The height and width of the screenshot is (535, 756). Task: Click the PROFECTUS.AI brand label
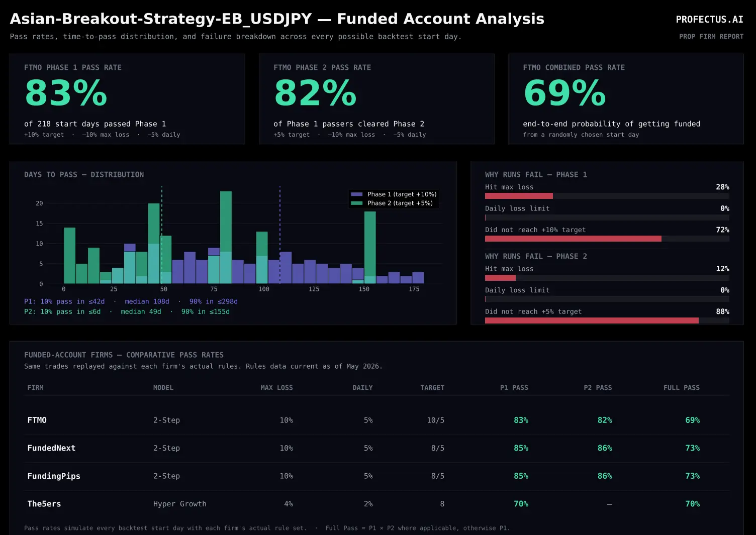pos(709,20)
